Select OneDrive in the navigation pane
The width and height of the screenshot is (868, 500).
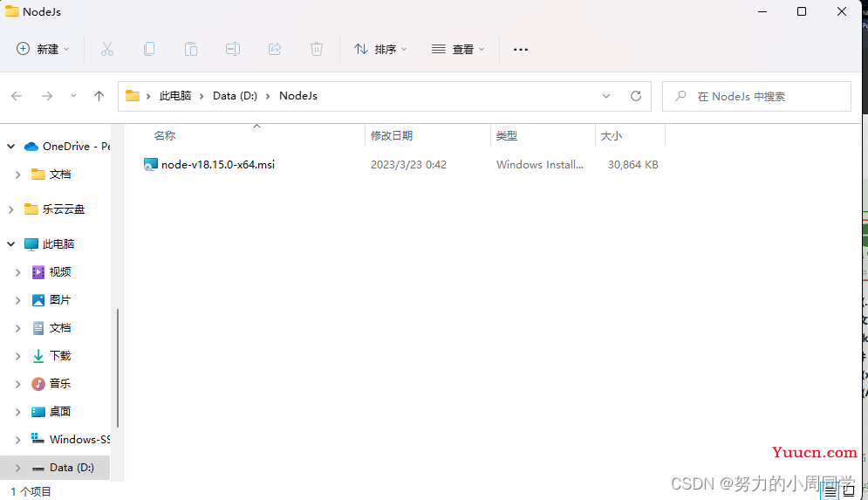[x=77, y=147]
